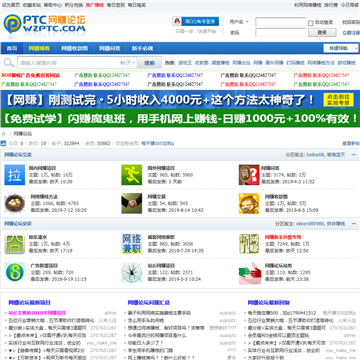360x360 pixels.
Task: Open the red and green hands forum icon
Action: (x=250, y=273)
